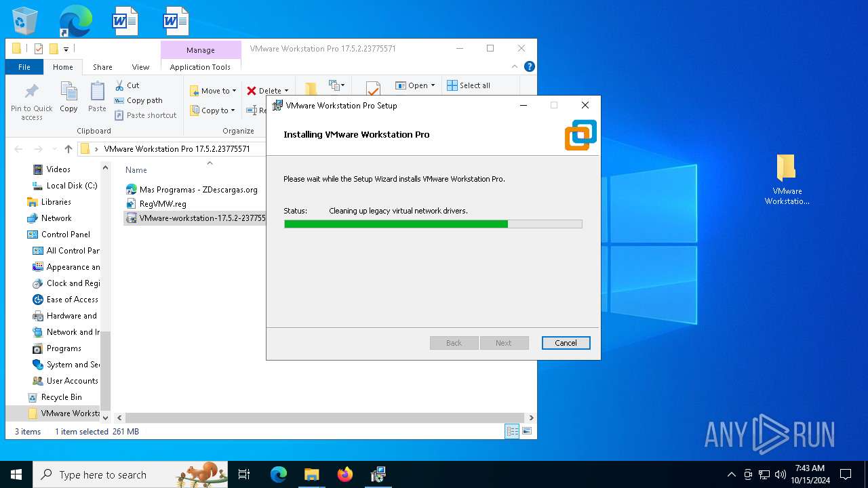
Task: Open the Recycle Bin desktop icon
Action: click(25, 20)
